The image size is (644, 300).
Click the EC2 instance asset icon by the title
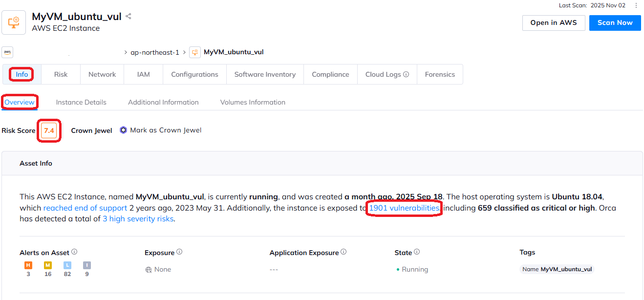14,22
